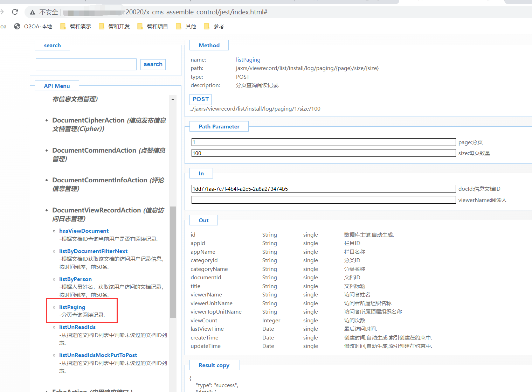
Task: Click the API menu scrollbar up arrow
Action: [173, 99]
